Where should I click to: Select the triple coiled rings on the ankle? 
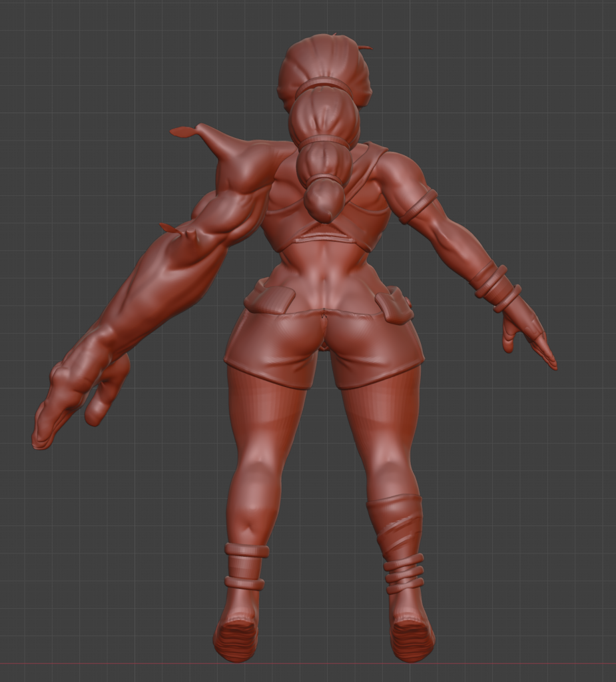point(404,573)
